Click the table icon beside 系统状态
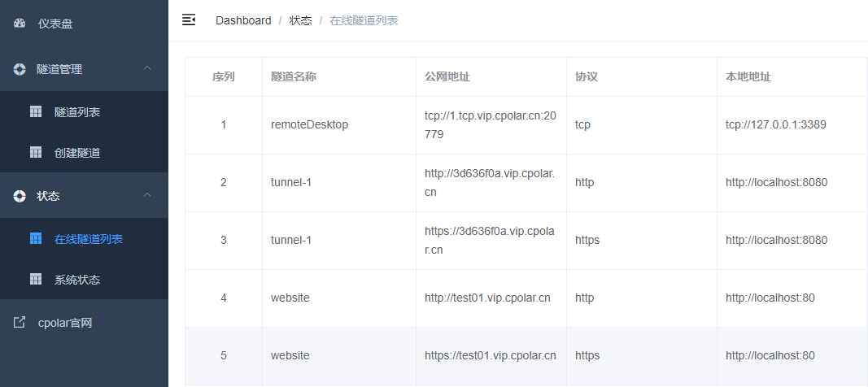Screen dimensions: 868x387 tap(36, 279)
